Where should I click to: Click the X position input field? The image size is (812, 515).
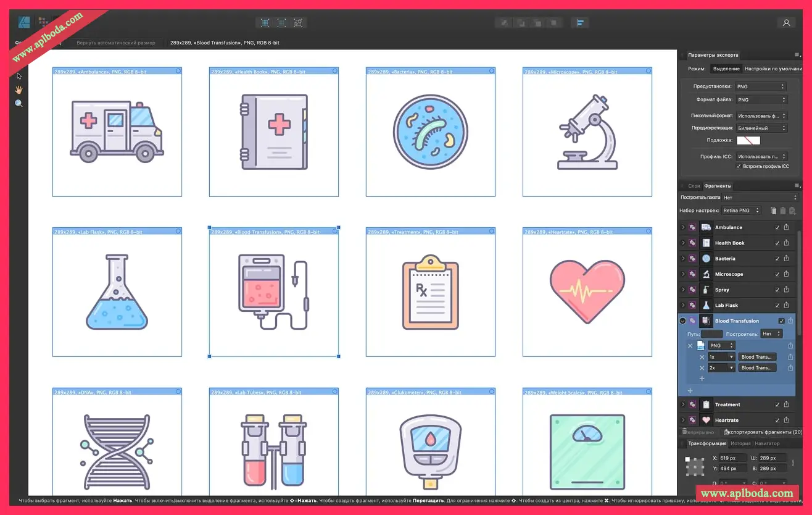coord(731,458)
